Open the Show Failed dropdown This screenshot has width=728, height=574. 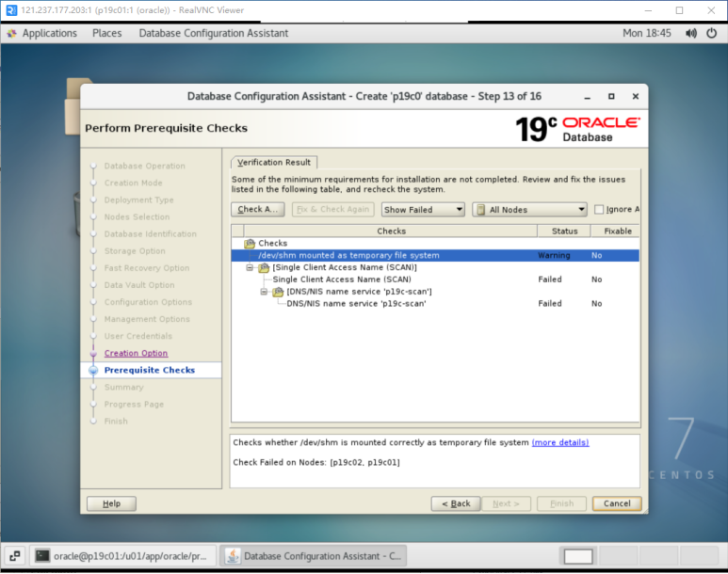pyautogui.click(x=423, y=210)
